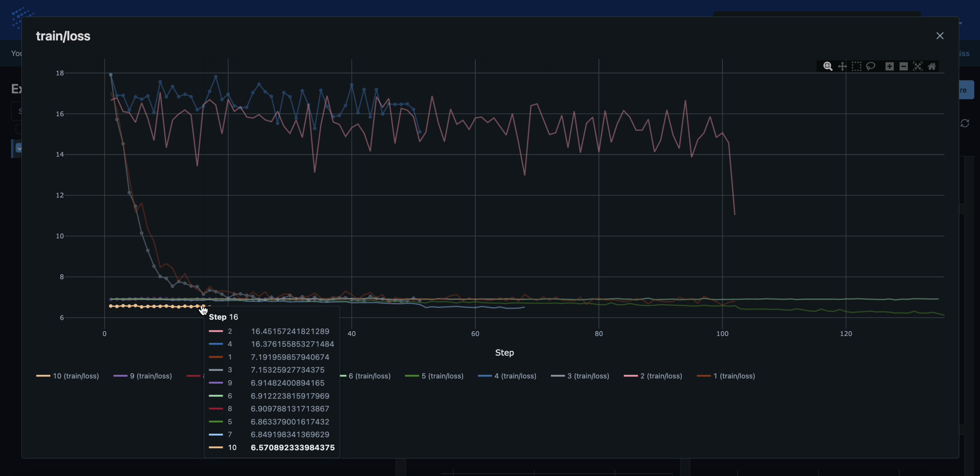Click the Step x-axis title
Screen dimensions: 980x476
point(504,353)
